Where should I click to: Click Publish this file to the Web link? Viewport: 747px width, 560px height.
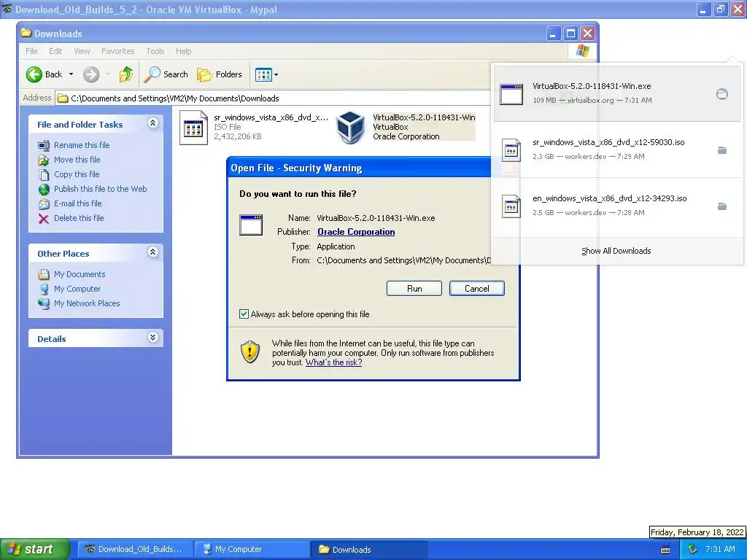[100, 189]
